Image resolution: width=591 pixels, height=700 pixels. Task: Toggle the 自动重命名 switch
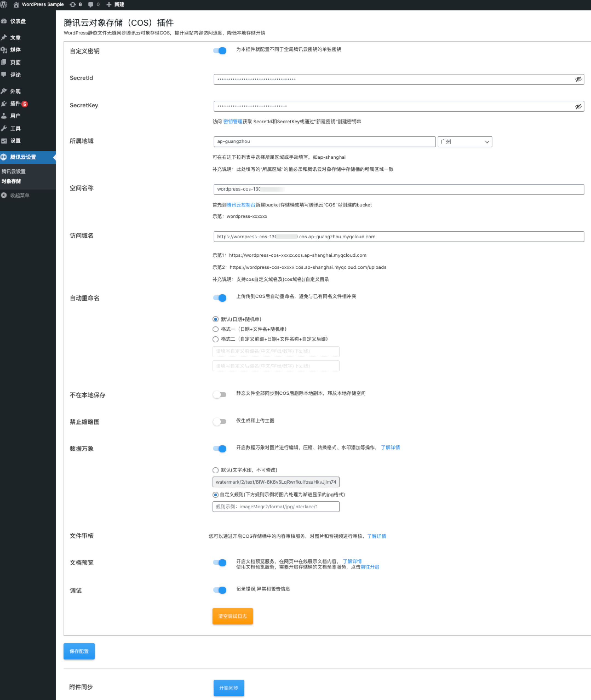tap(220, 298)
